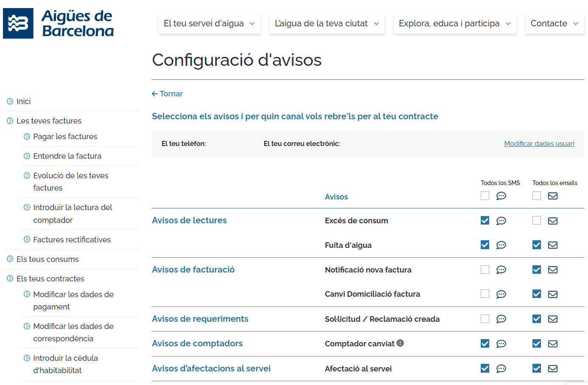Click Modificar dades usuari link

539,143
